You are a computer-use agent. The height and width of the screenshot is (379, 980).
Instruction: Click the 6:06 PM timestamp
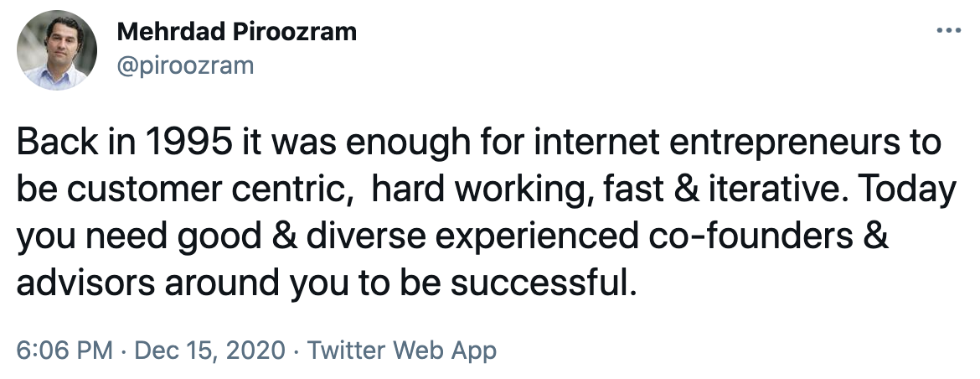pyautogui.click(x=65, y=350)
